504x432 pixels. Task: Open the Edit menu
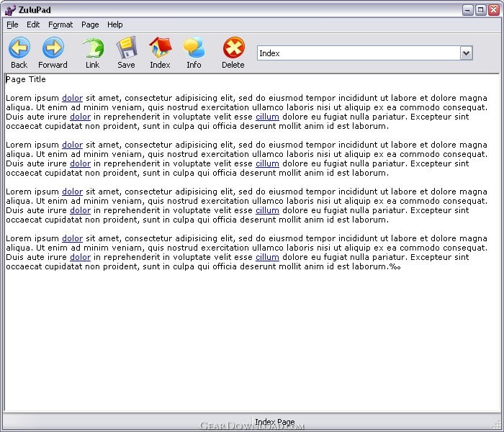pos(33,24)
